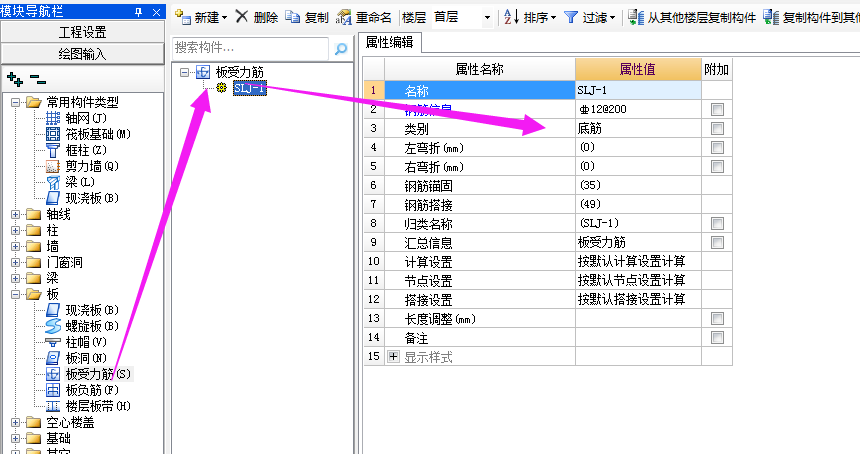The image size is (860, 454).
Task: Select 板负筋(F) icon item
Action: [x=53, y=390]
